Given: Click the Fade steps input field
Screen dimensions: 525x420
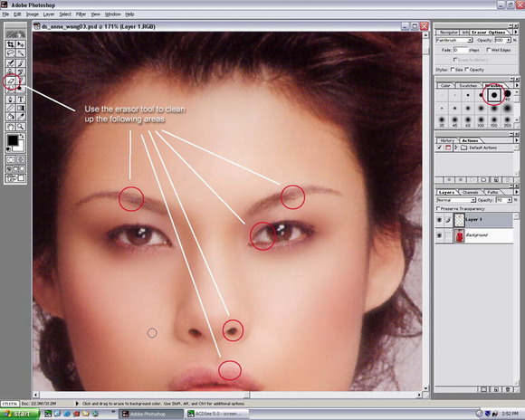Looking at the screenshot, I should 461,50.
